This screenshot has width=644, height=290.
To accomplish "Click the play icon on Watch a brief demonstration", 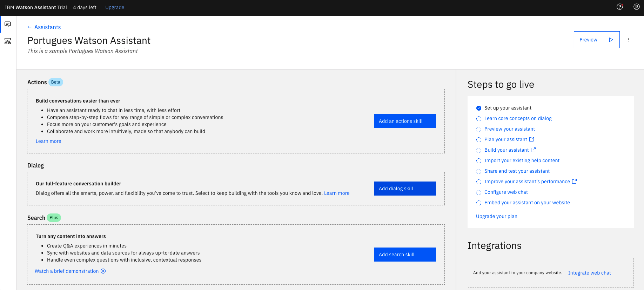I will 103,271.
